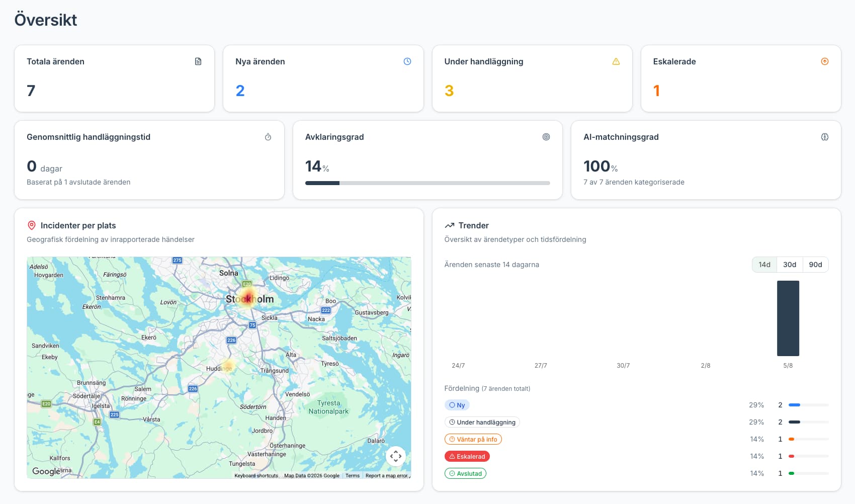Screen dimensions: 855x504
Task: Click the dark bar above 5/8 in chart
Action: [788, 318]
